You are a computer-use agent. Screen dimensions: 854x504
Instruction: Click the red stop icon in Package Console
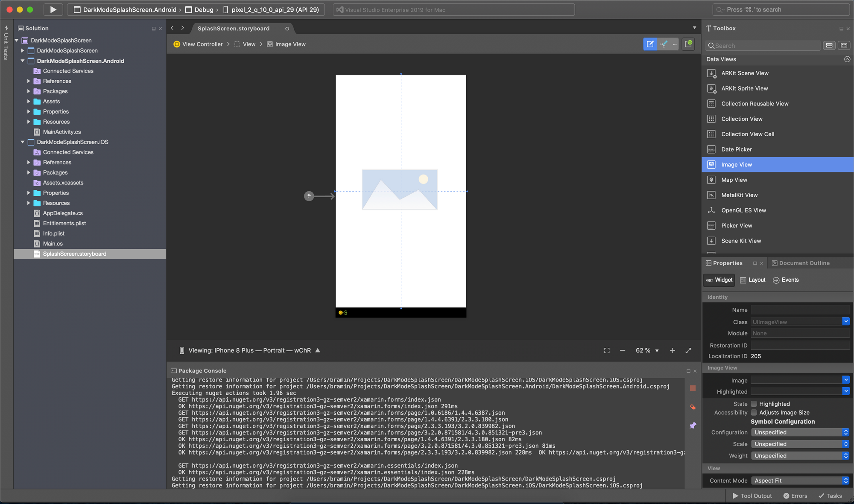point(693,388)
